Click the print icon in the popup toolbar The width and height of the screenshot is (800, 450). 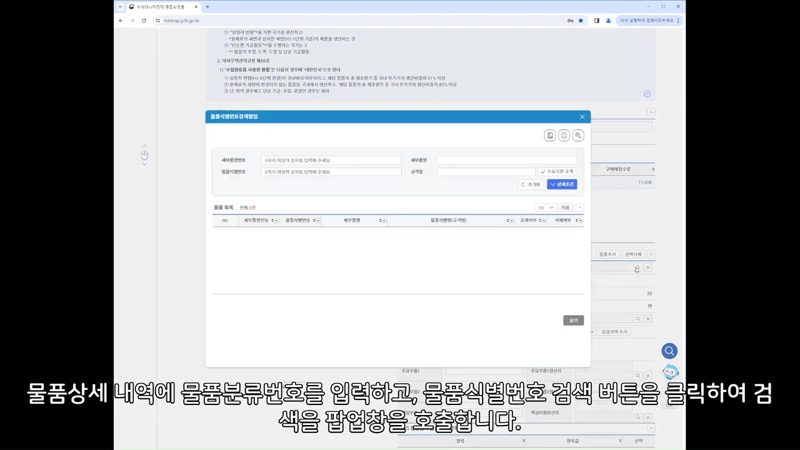[x=564, y=135]
